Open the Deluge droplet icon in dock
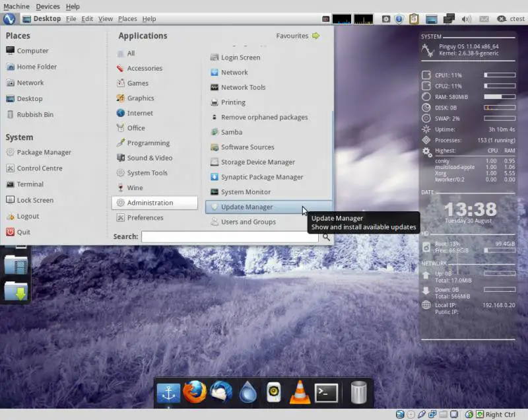The height and width of the screenshot is (420, 528). (248, 392)
